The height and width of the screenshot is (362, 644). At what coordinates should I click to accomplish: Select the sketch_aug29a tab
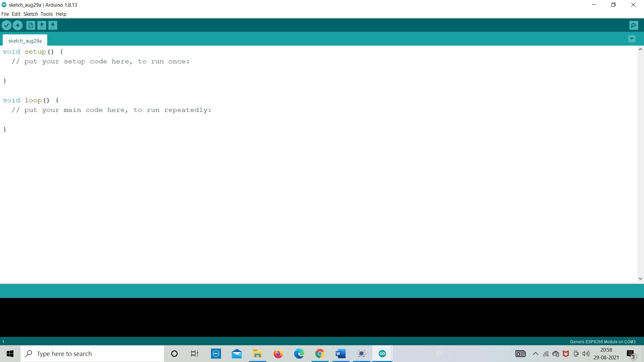point(25,40)
